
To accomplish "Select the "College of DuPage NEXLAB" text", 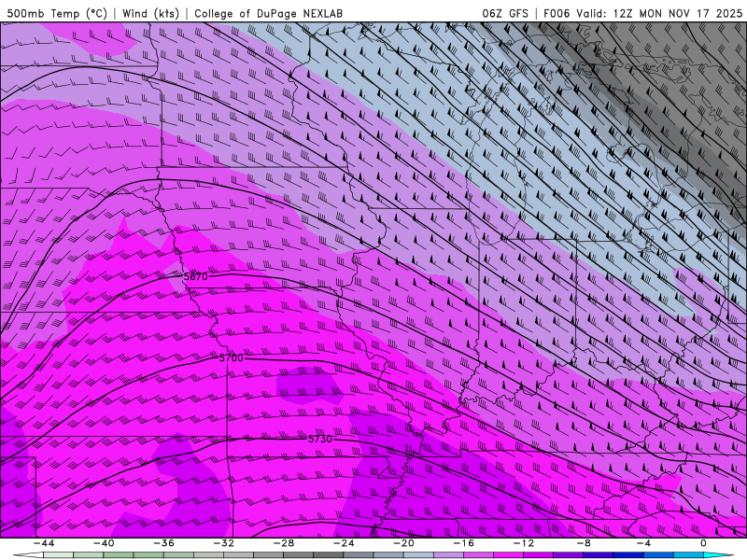I will pos(268,14).
